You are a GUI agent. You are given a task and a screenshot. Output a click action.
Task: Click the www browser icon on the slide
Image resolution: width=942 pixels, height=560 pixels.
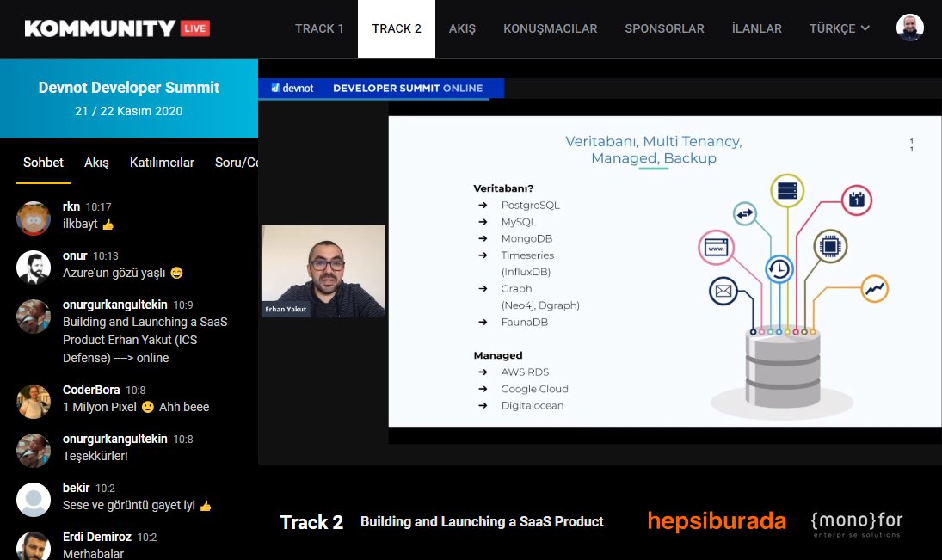(716, 248)
